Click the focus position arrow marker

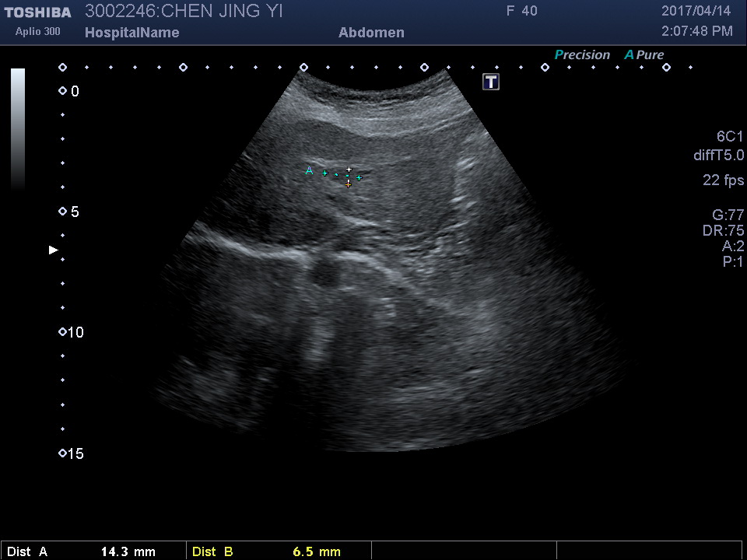54,250
